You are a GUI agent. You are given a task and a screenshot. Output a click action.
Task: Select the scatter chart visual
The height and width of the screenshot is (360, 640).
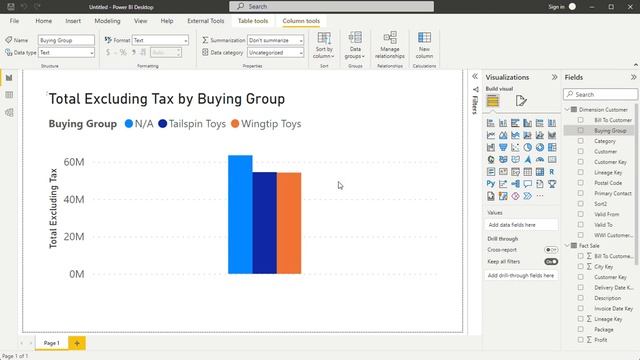(515, 147)
